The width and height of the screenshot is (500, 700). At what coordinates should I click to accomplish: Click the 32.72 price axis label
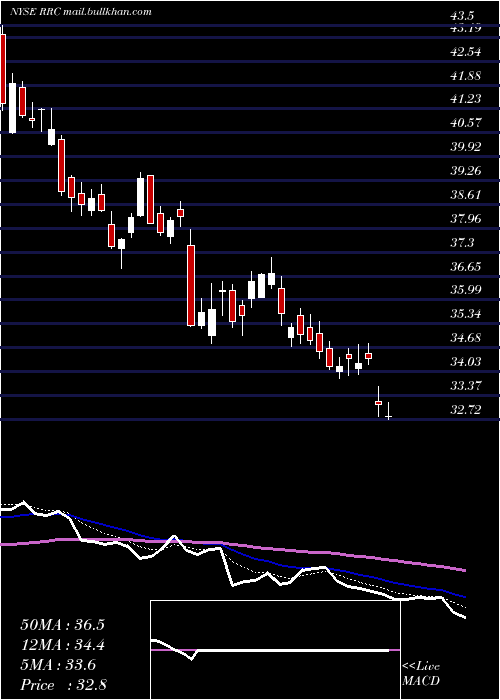467,409
